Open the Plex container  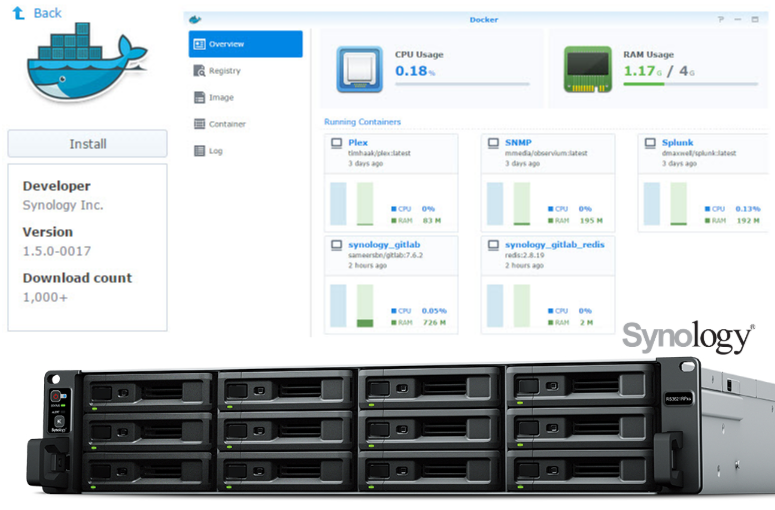357,142
